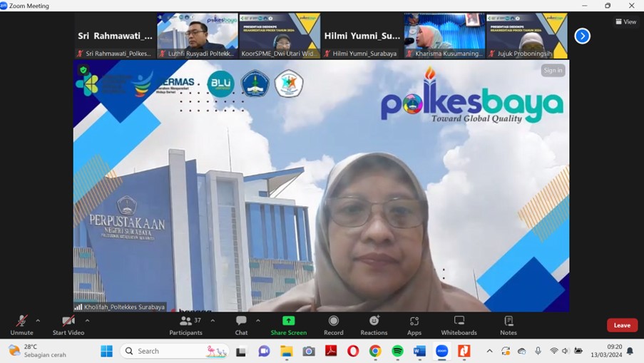The image size is (644, 363).
Task: Open the Reactions menu
Action: click(x=374, y=325)
